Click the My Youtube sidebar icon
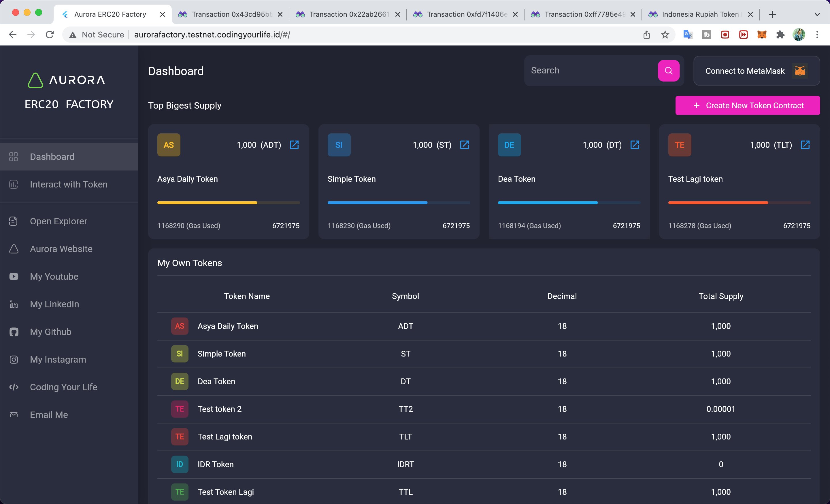The image size is (830, 504). point(14,277)
